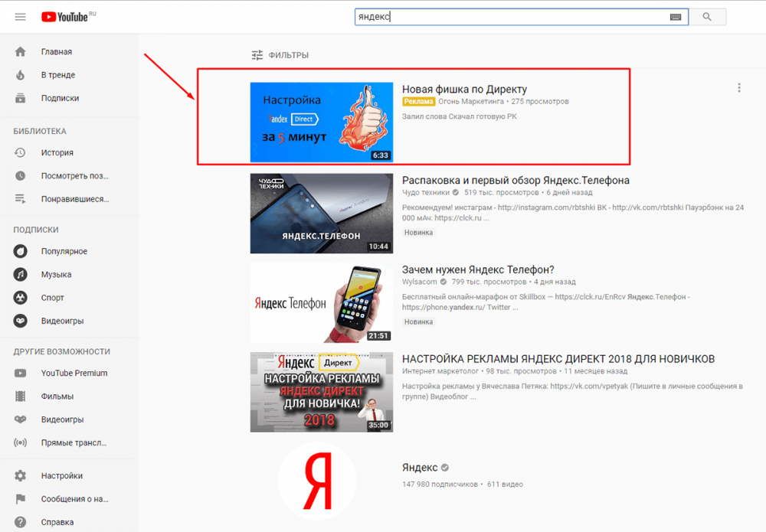Click the Видеоигры heart channel icon under Подписки
Viewport: 766px width, 532px height.
tap(20, 321)
